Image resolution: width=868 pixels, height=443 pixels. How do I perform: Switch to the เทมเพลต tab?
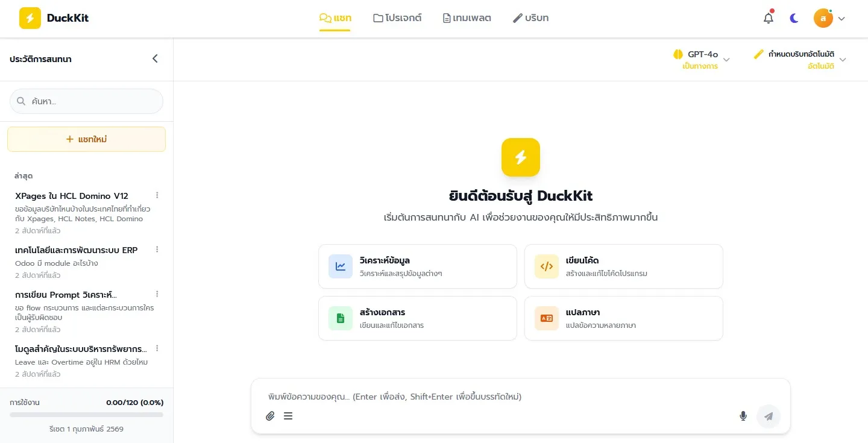pos(467,17)
